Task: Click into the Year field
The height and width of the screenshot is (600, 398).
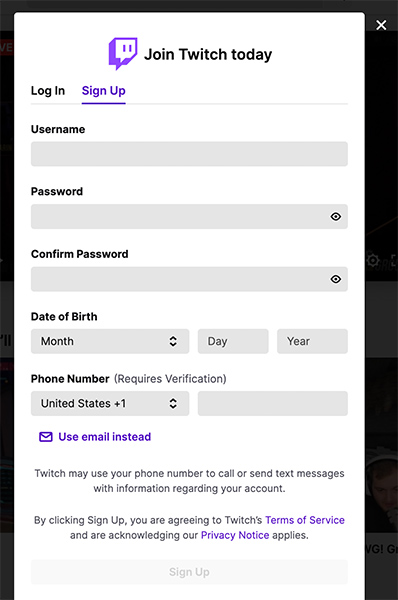Action: pyautogui.click(x=312, y=341)
